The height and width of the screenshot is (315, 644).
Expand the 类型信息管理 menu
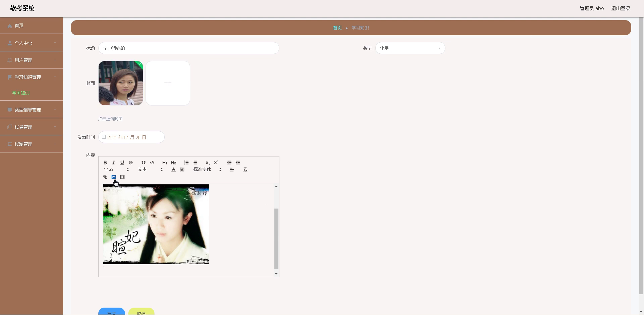click(32, 109)
